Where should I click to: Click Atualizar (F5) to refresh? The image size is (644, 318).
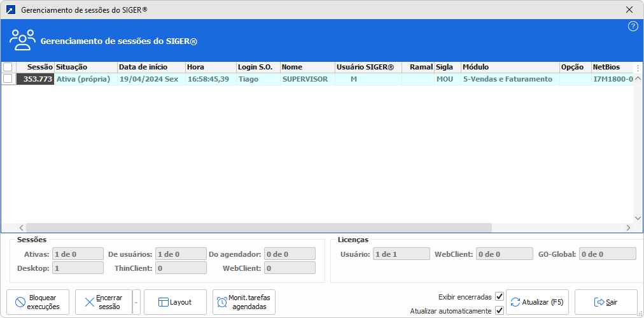pos(537,302)
